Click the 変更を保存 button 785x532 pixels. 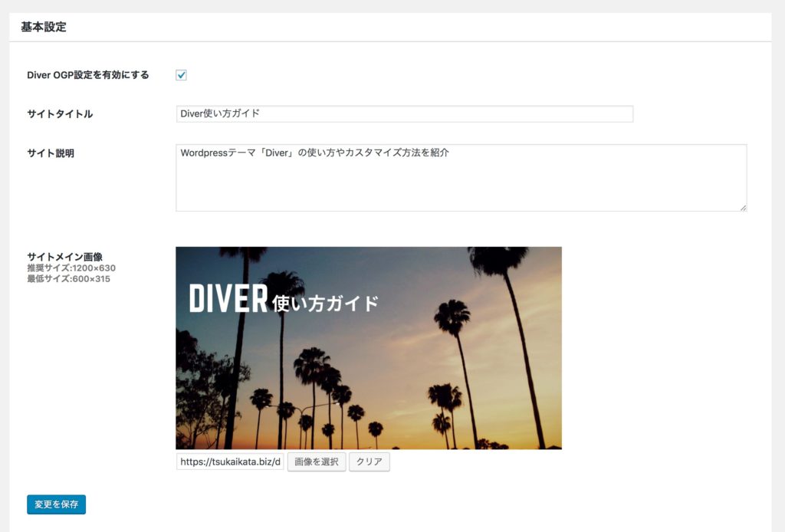click(57, 504)
